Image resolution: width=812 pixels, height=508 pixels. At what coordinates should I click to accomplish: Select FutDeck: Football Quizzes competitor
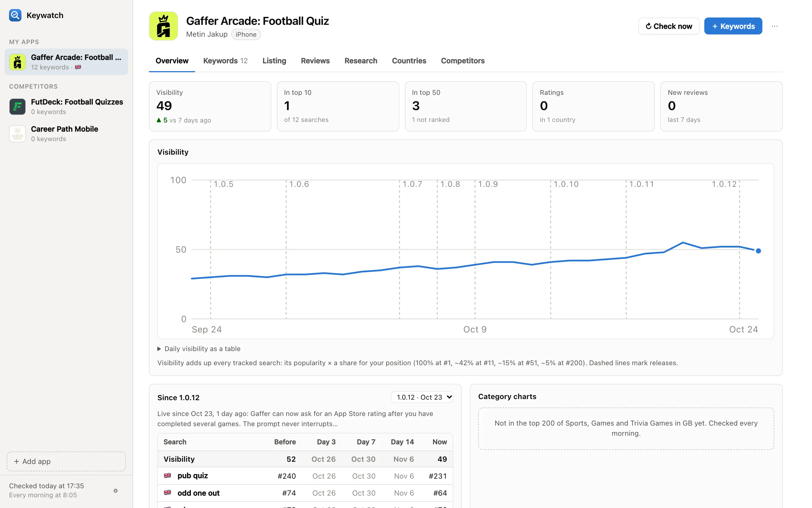click(x=66, y=106)
